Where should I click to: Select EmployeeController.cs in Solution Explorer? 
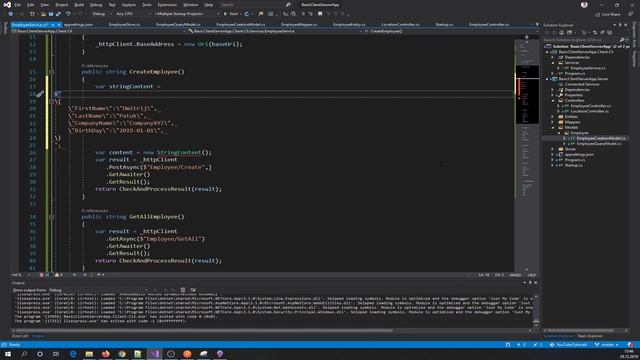click(590, 106)
